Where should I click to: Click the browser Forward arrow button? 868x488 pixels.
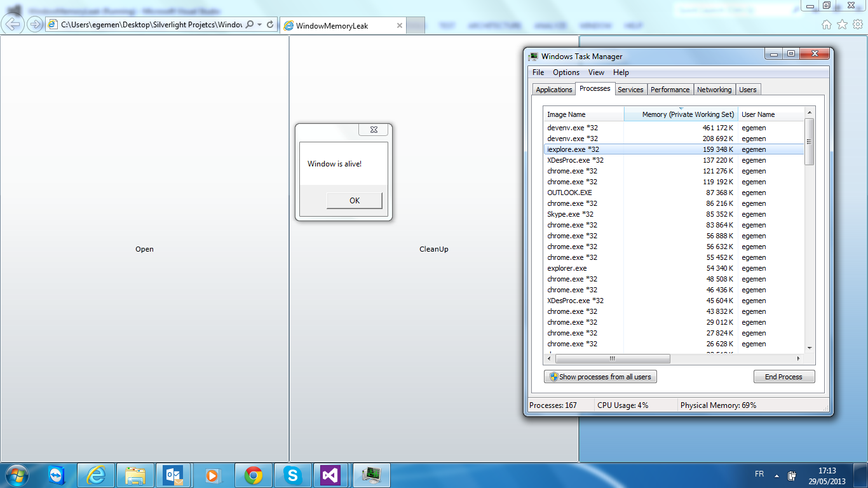(35, 25)
